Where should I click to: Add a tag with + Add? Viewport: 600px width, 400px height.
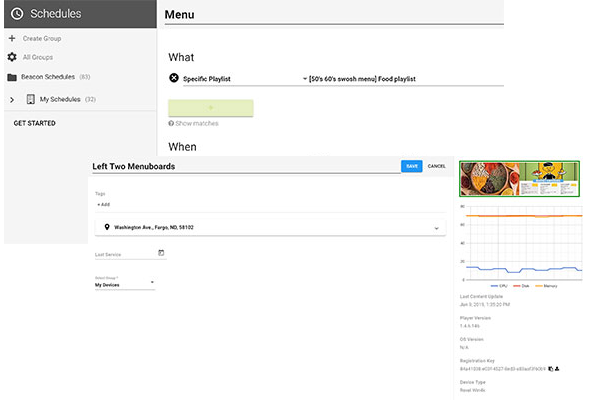click(x=103, y=204)
